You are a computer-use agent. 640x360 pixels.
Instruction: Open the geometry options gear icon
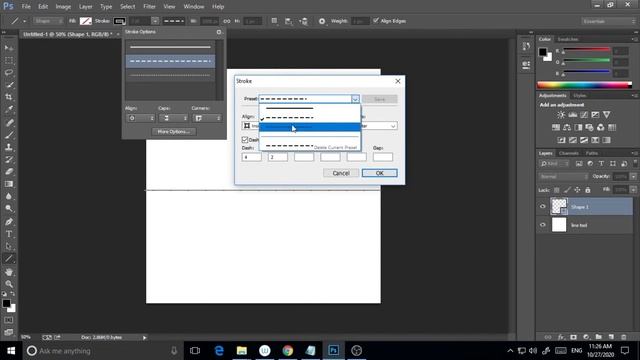coord(322,21)
